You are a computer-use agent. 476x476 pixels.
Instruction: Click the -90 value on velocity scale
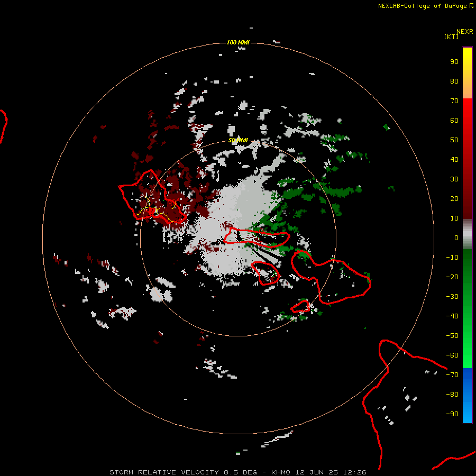(452, 414)
